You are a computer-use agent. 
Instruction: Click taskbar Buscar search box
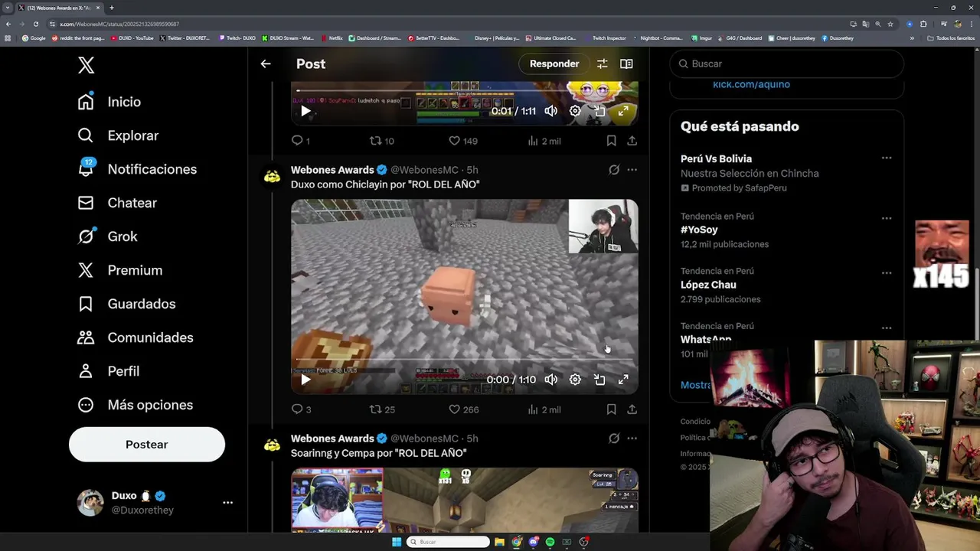click(448, 542)
